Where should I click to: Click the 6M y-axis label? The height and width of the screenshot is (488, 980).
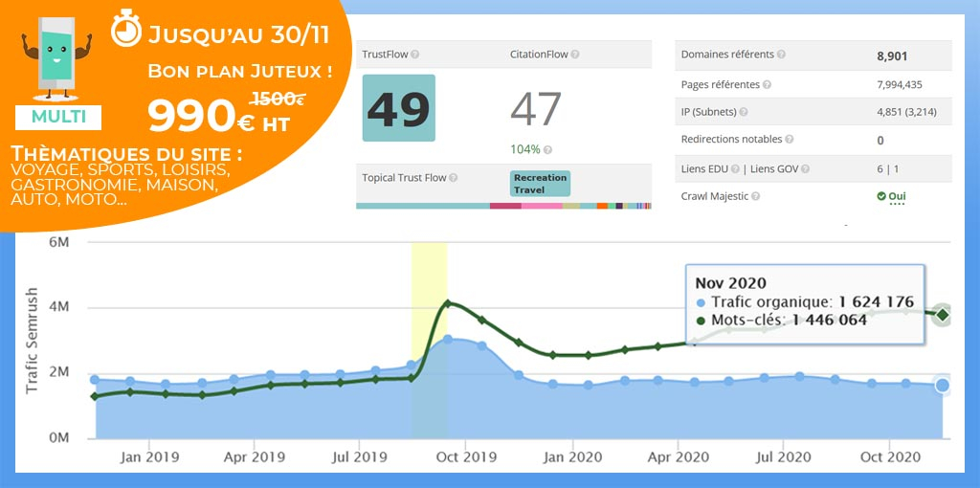tap(59, 242)
